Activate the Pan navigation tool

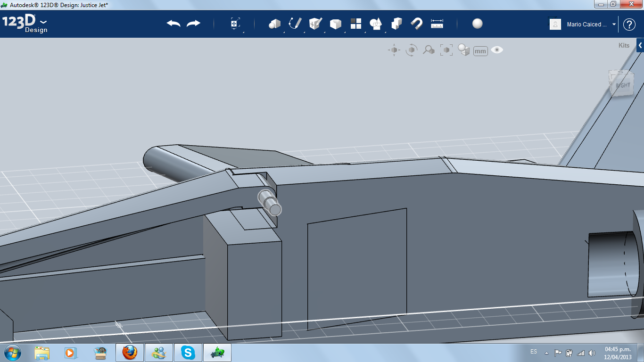click(394, 50)
